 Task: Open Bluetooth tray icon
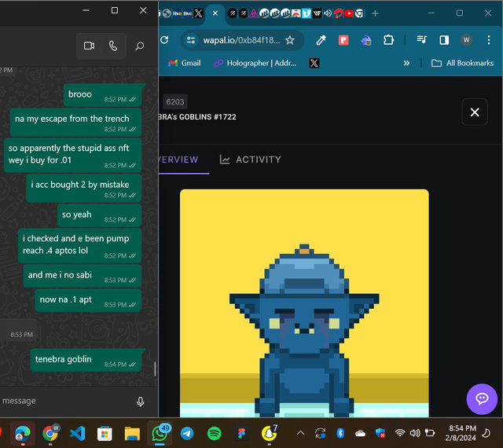pyautogui.click(x=340, y=433)
